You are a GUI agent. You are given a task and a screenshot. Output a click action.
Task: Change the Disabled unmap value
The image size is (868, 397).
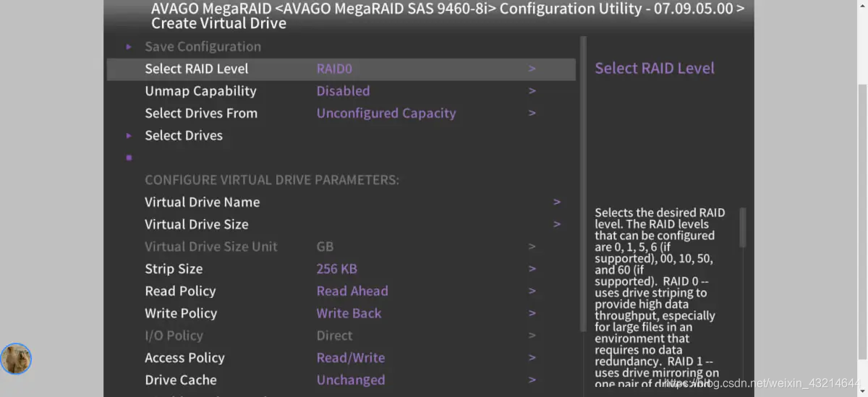(343, 91)
